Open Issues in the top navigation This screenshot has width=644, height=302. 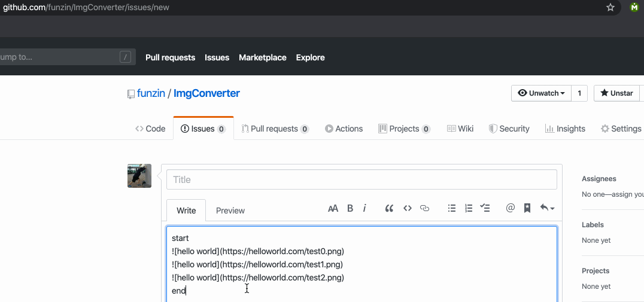point(217,57)
